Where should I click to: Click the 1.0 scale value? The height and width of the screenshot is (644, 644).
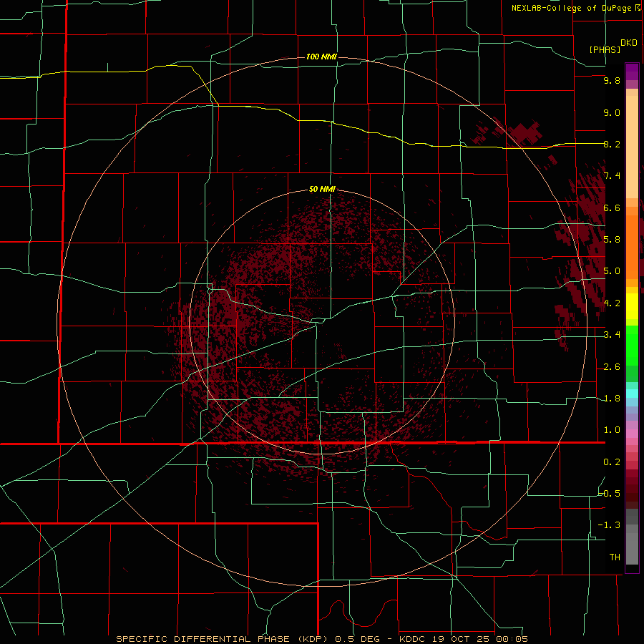pos(612,430)
